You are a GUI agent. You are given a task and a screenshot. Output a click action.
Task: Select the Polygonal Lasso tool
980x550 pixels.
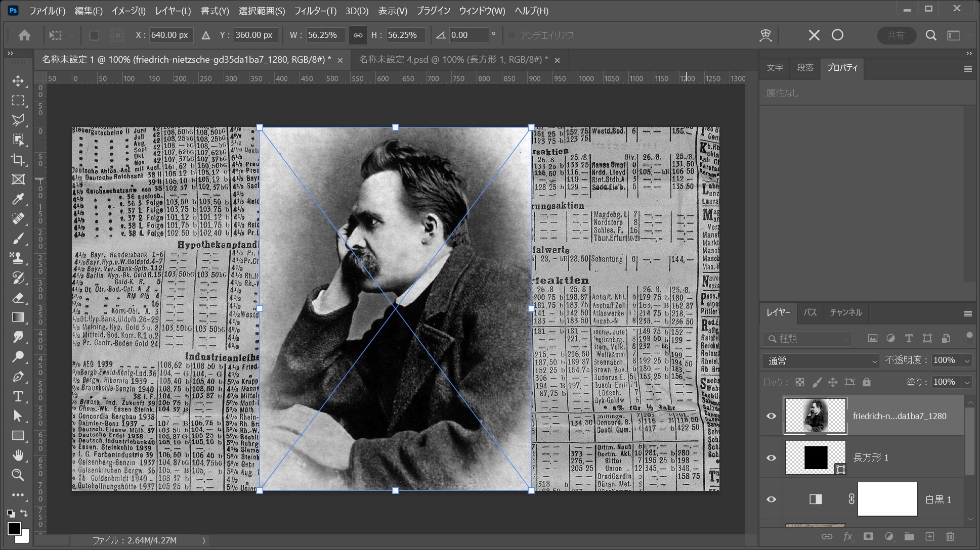click(x=18, y=120)
